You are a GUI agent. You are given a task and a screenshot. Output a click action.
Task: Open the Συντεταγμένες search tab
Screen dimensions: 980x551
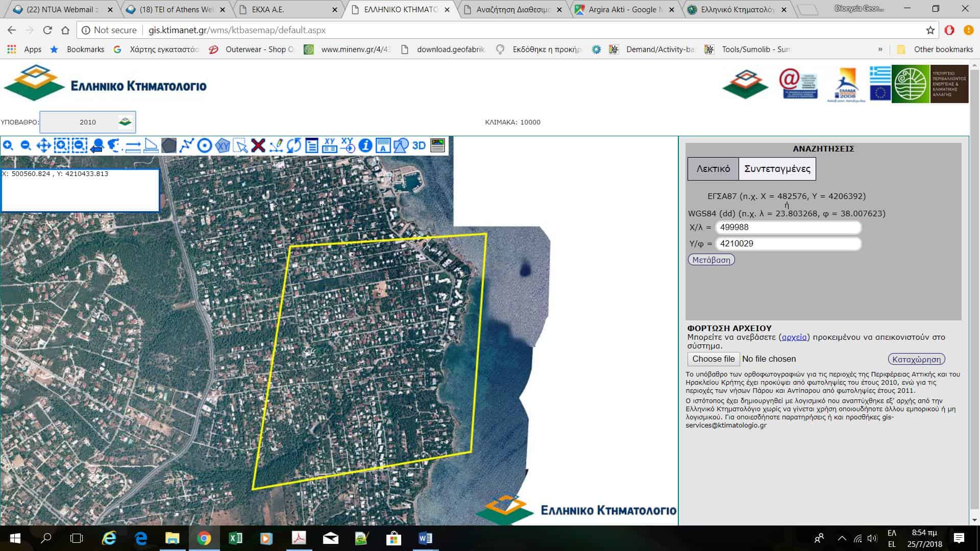click(777, 169)
